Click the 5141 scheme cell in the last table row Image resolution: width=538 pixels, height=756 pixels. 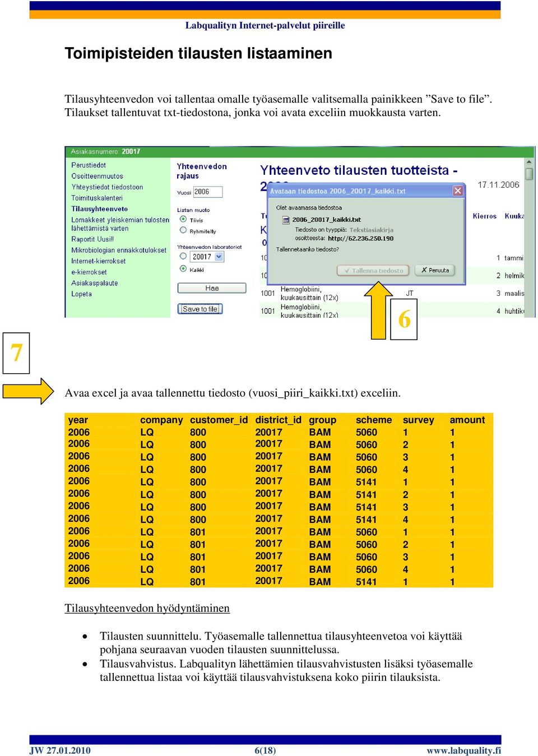pyautogui.click(x=366, y=582)
